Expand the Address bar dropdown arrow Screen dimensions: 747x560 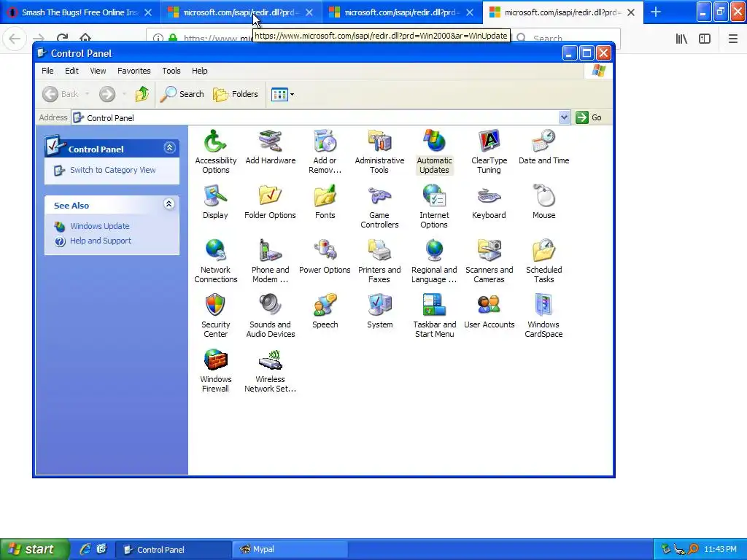(564, 117)
